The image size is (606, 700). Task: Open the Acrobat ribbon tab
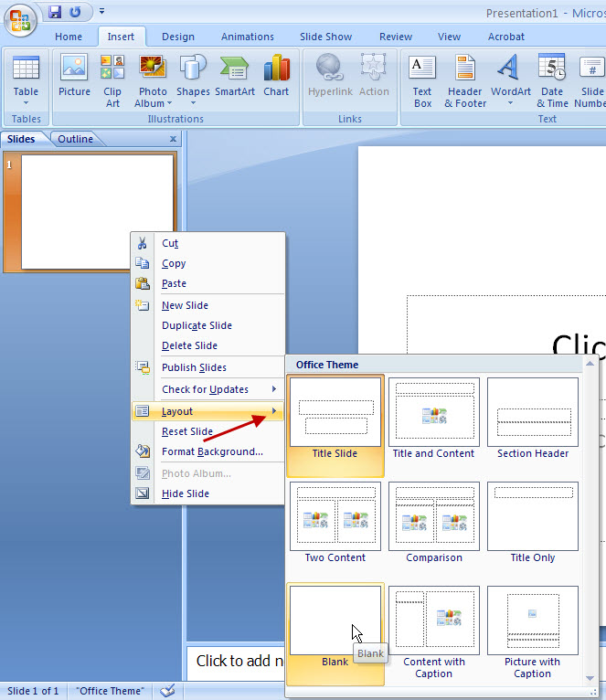click(x=506, y=37)
